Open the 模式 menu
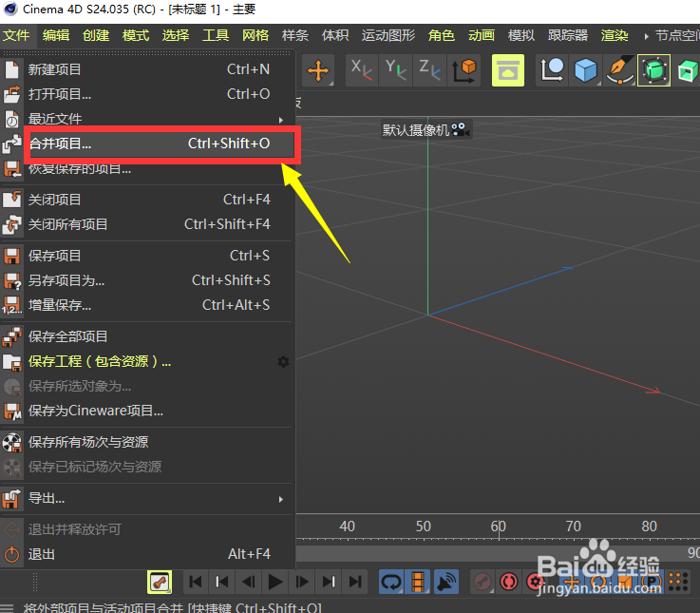700x613 pixels. (136, 35)
